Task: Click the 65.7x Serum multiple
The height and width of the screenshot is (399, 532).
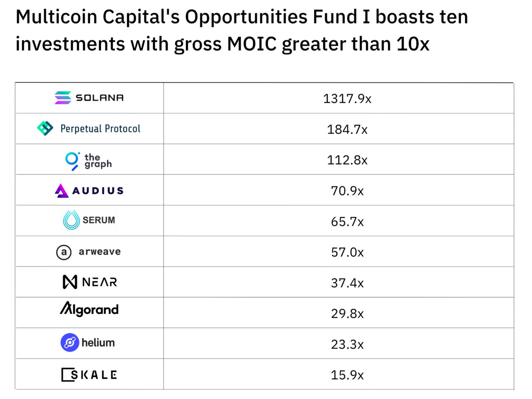Action: click(347, 222)
